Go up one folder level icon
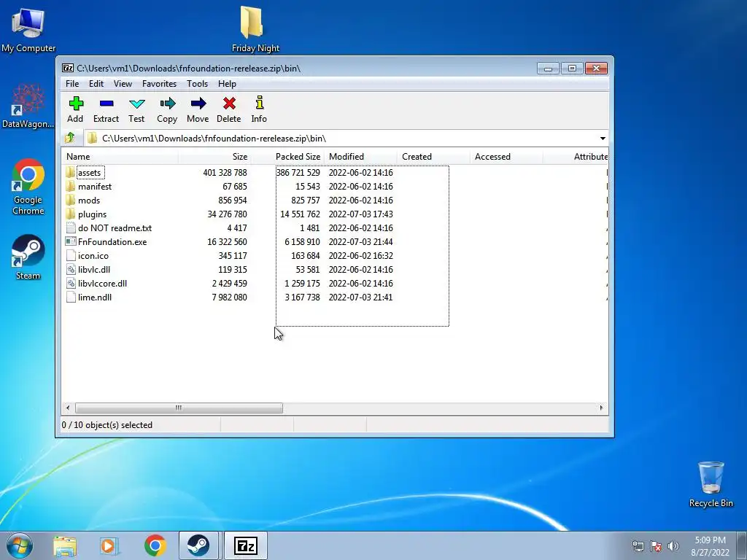 click(x=70, y=138)
